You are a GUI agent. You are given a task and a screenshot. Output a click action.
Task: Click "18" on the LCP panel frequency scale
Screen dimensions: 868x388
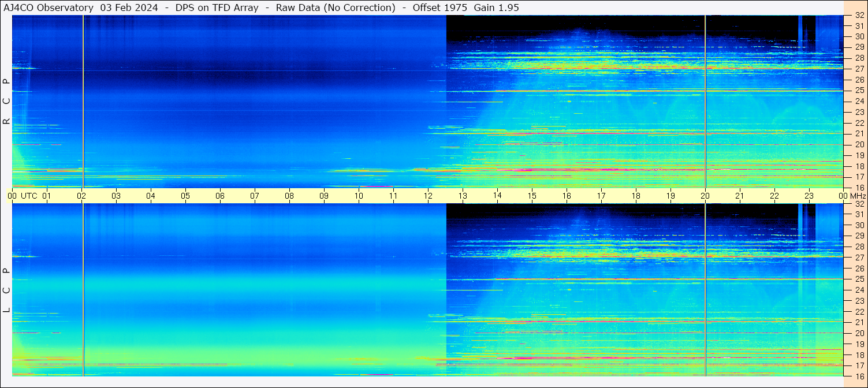tap(859, 355)
